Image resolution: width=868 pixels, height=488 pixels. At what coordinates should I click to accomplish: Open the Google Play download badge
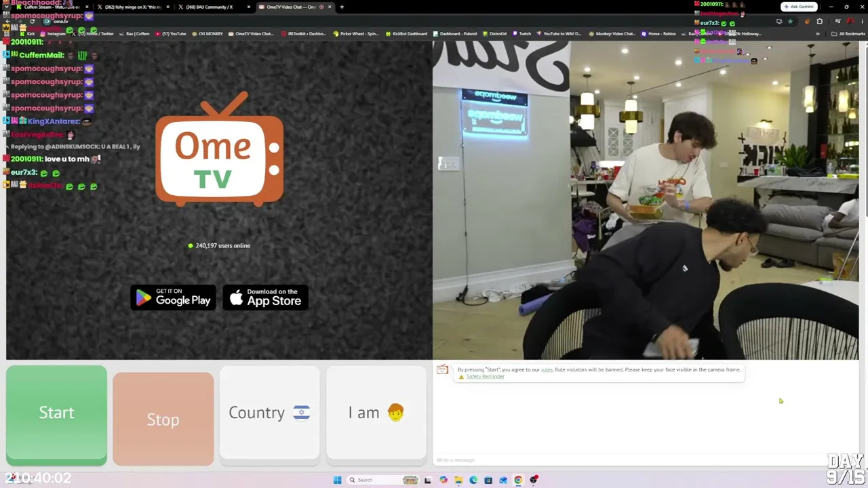point(173,298)
